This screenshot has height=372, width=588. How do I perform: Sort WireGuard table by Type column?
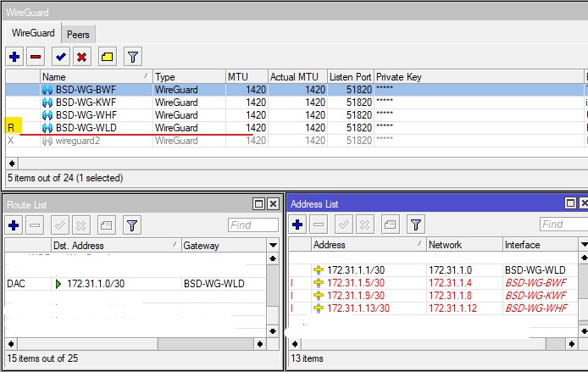[189, 77]
